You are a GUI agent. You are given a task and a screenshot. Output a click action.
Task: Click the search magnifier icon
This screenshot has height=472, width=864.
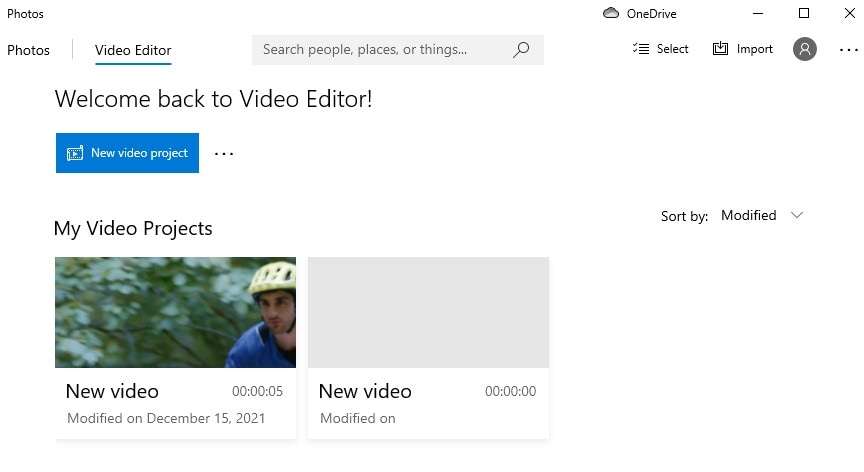click(521, 50)
